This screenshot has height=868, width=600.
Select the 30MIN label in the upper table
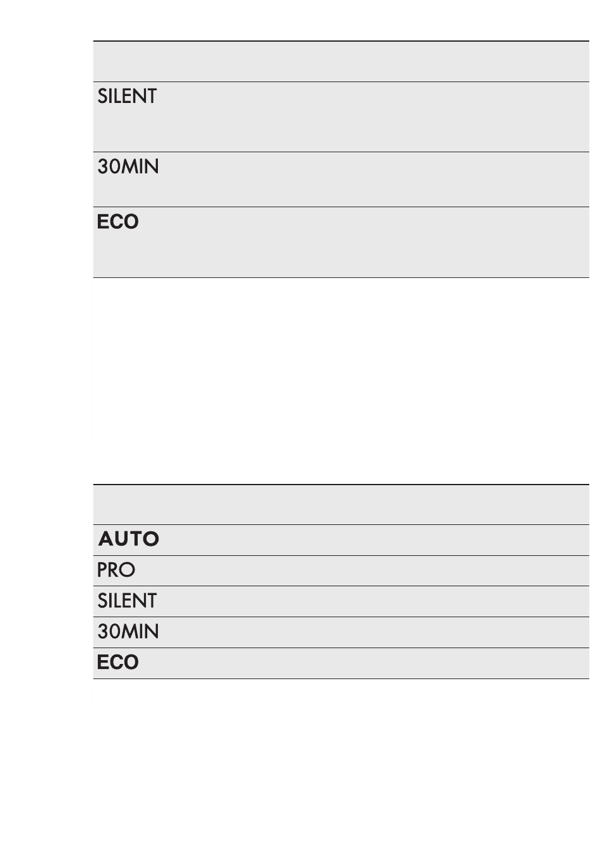128,166
